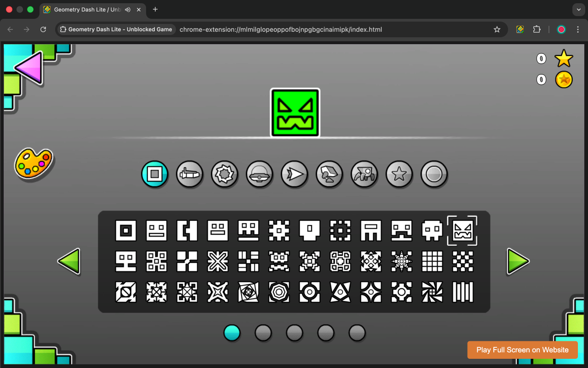Open the Chrome tab search dropdown

tap(578, 9)
